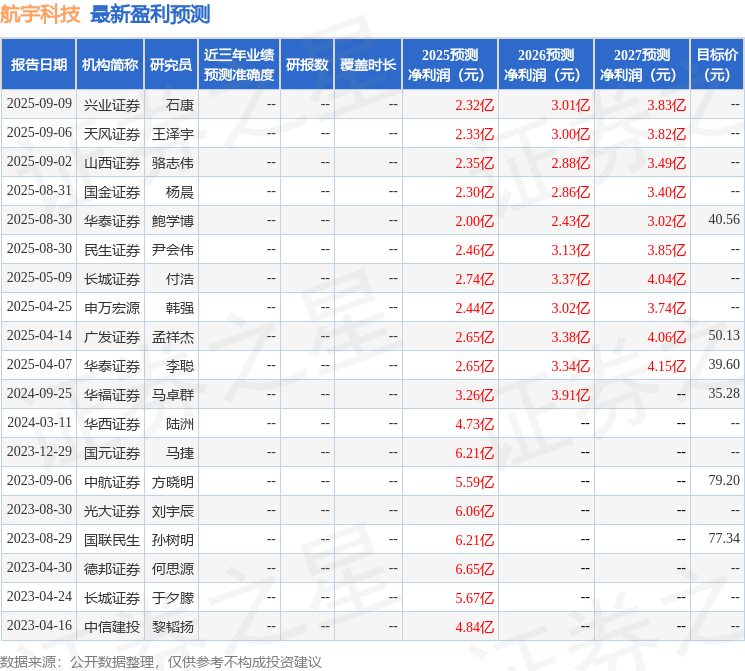
Task: Click the 近三年业绩预测准确度 column header
Action: pos(239,65)
